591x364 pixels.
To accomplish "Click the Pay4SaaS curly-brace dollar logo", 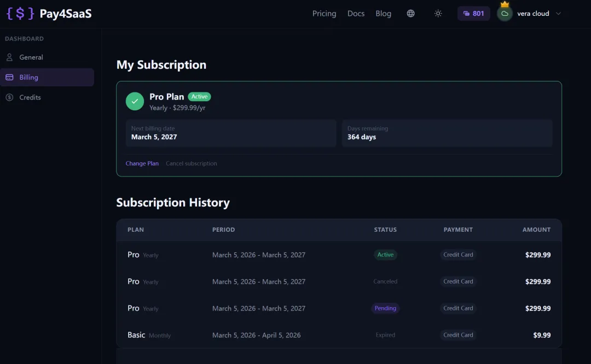I will coord(20,14).
